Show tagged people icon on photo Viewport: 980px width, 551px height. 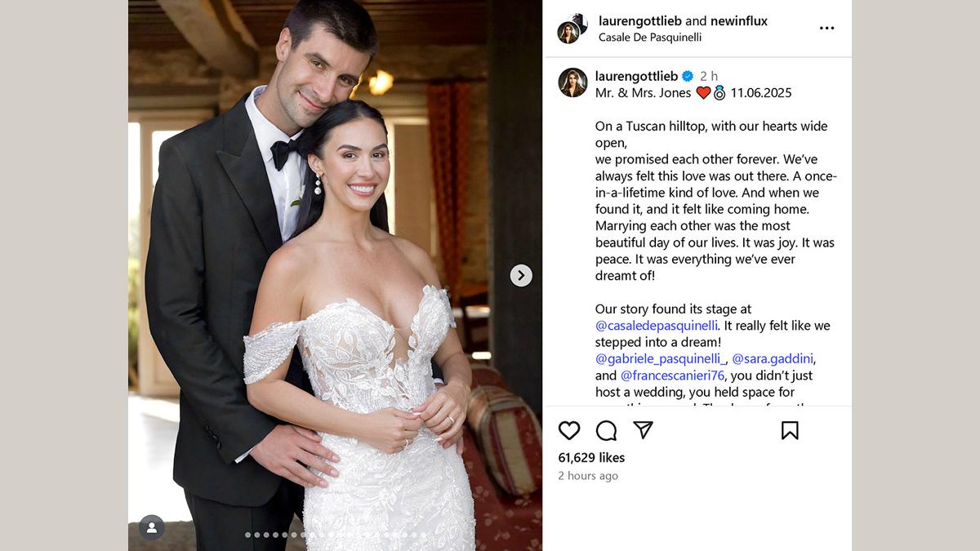152,527
